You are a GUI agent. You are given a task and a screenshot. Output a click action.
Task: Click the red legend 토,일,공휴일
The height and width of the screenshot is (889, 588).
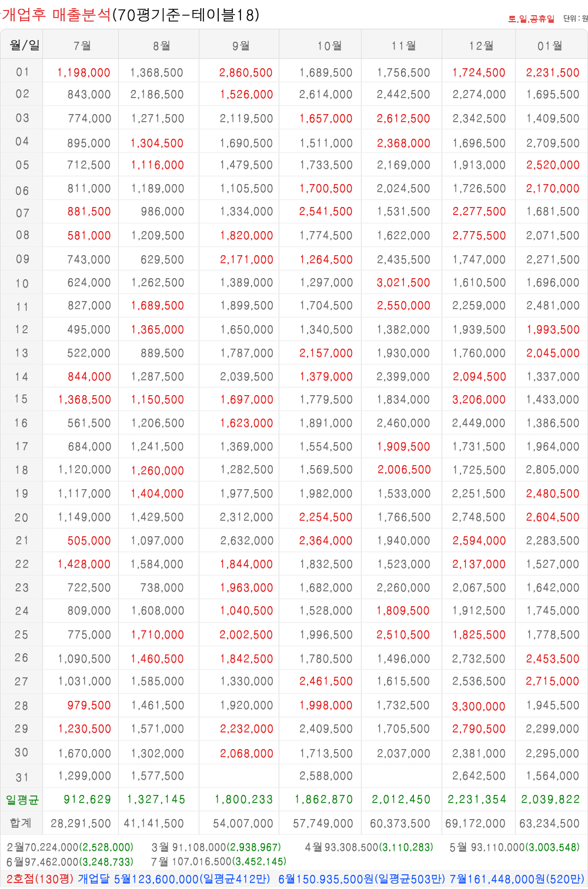[532, 19]
